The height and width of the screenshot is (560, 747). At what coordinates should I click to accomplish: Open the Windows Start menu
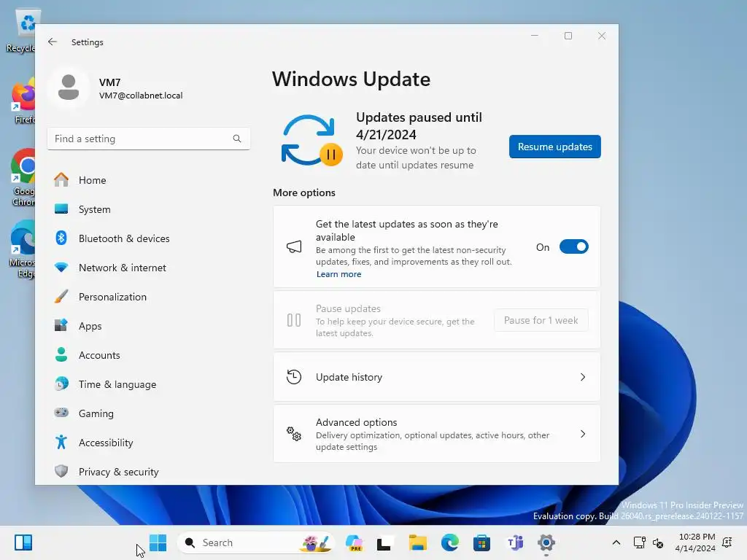pyautogui.click(x=158, y=542)
